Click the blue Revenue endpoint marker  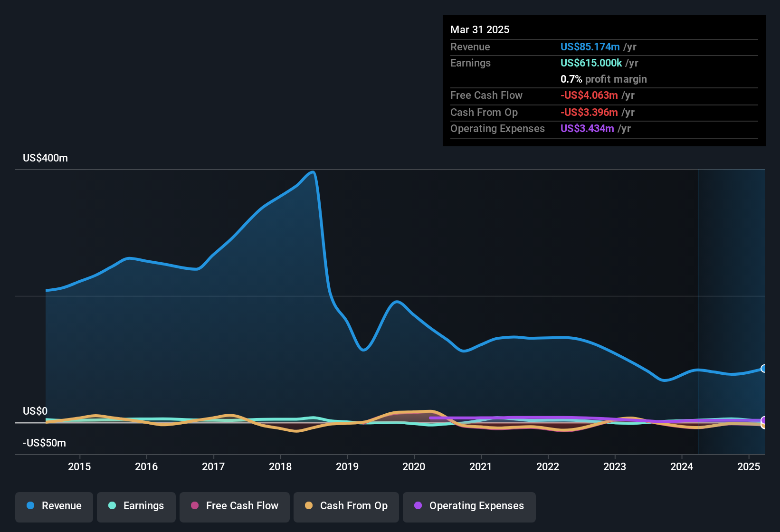764,369
